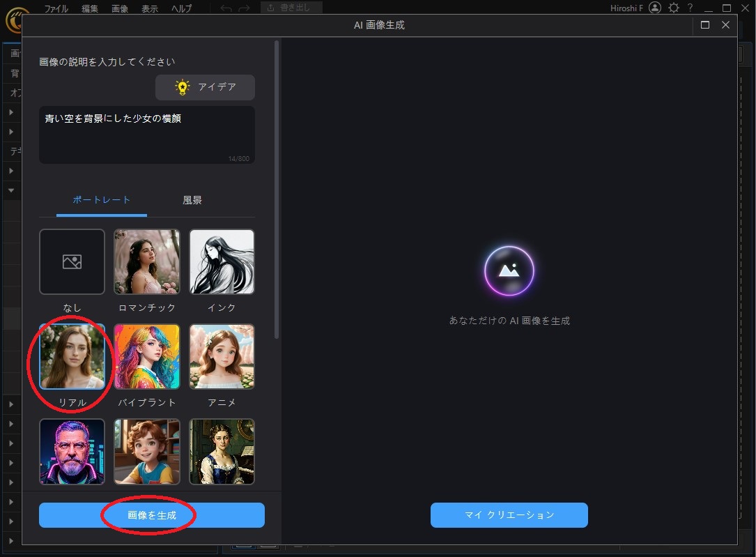Image resolution: width=756 pixels, height=557 pixels.
Task: Select the ロマンチック style thumbnail
Action: (x=146, y=262)
